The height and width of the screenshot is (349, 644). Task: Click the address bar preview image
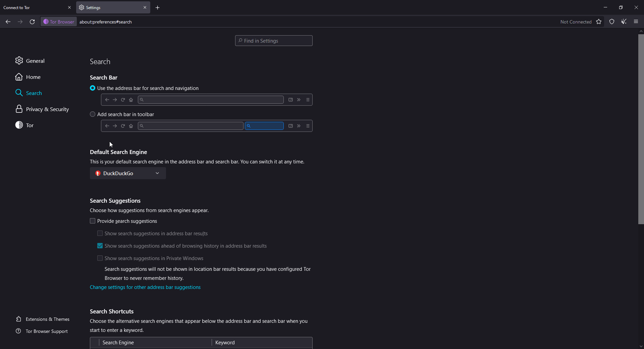207,100
